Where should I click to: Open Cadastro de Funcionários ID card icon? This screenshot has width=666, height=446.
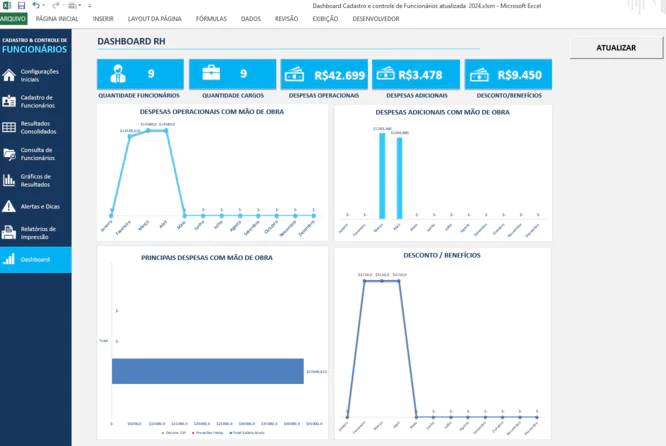[x=9, y=101]
